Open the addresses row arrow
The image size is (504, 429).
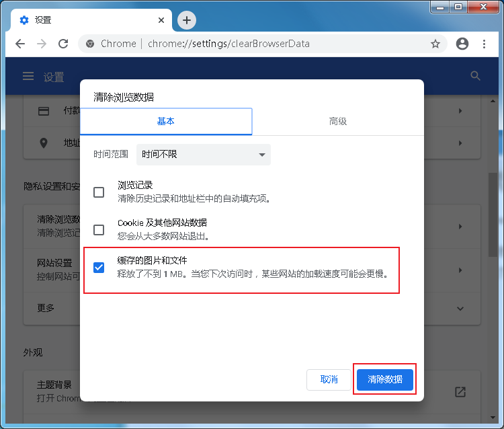460,143
